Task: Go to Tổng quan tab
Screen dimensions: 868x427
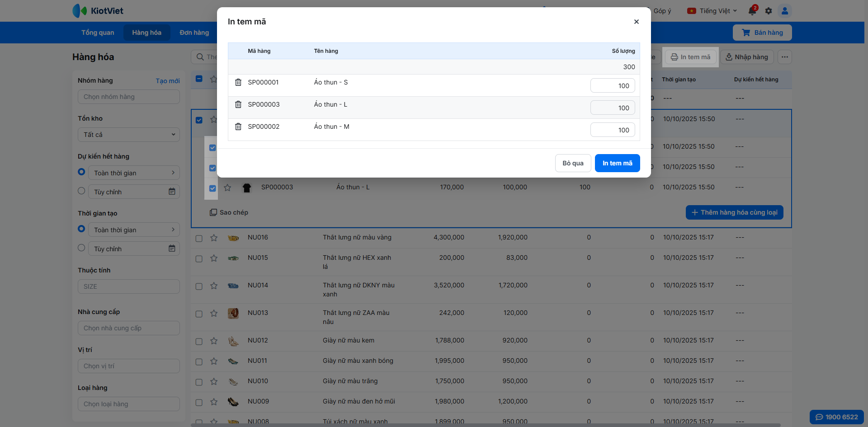Action: pyautogui.click(x=98, y=33)
